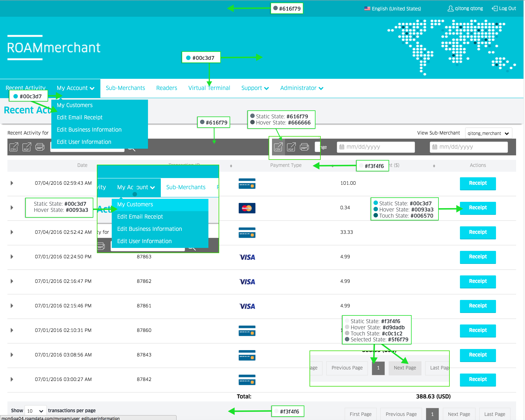Click the total 388.63 (USD)

click(433, 396)
